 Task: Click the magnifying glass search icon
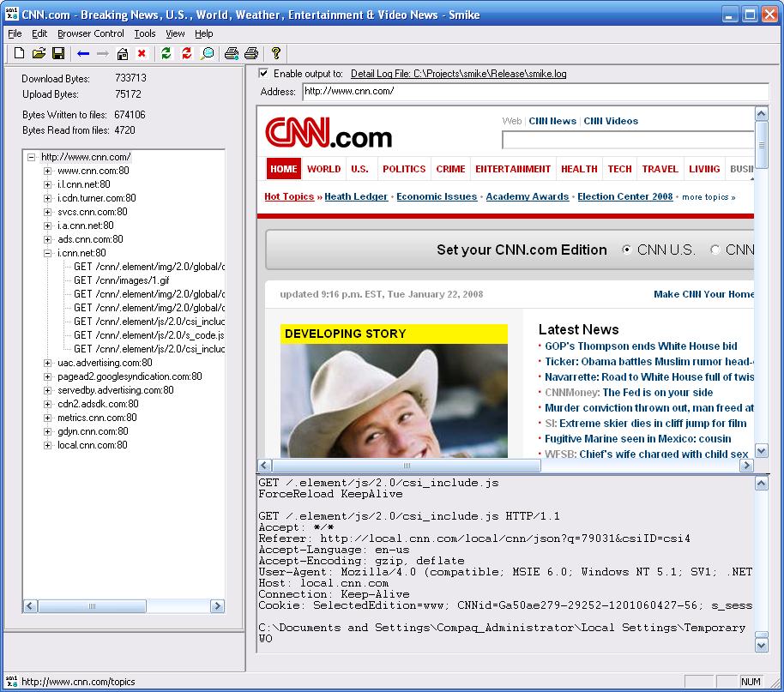[207, 54]
